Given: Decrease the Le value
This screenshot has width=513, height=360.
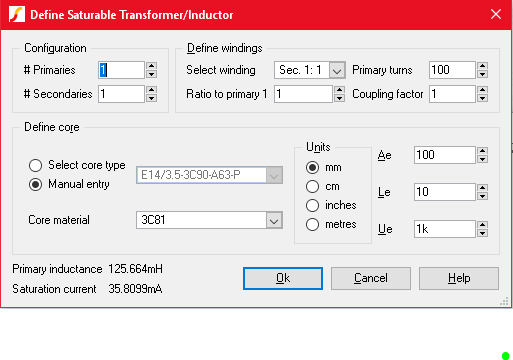Looking at the screenshot, I should [x=482, y=196].
